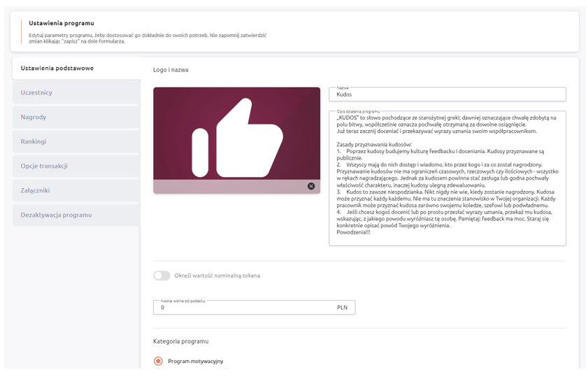The height and width of the screenshot is (384, 588).
Task: Go to the 'Nagrody' tab
Action: [x=76, y=117]
